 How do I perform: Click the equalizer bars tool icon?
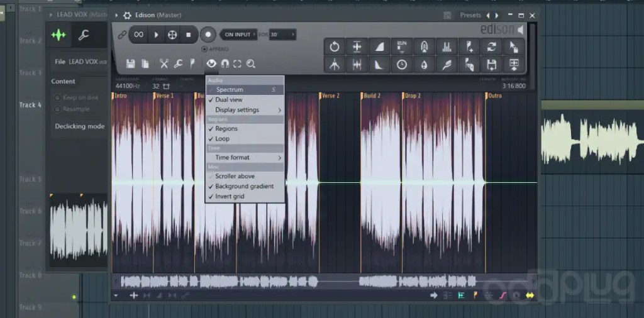pos(447,47)
